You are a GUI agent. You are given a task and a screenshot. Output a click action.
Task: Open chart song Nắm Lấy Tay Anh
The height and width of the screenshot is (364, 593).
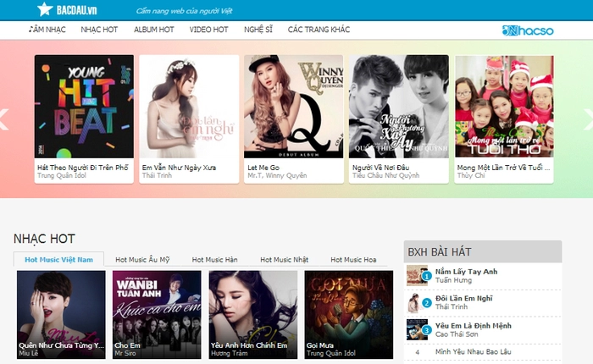pos(466,272)
